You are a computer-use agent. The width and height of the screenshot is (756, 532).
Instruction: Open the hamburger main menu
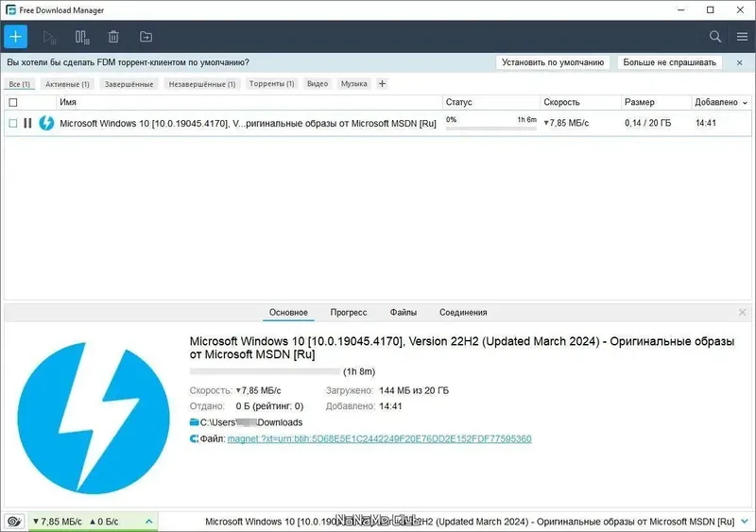742,37
